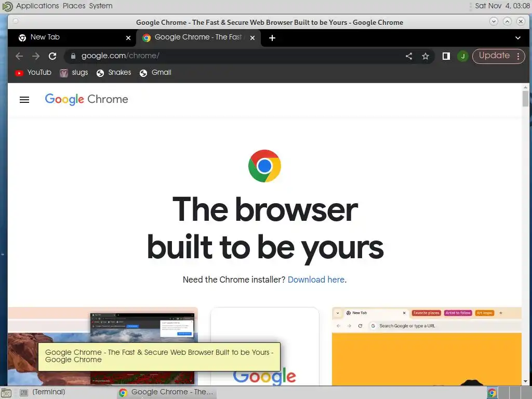Open the hamburger menu on the page
Viewport: 532px width, 399px height.
(24, 100)
